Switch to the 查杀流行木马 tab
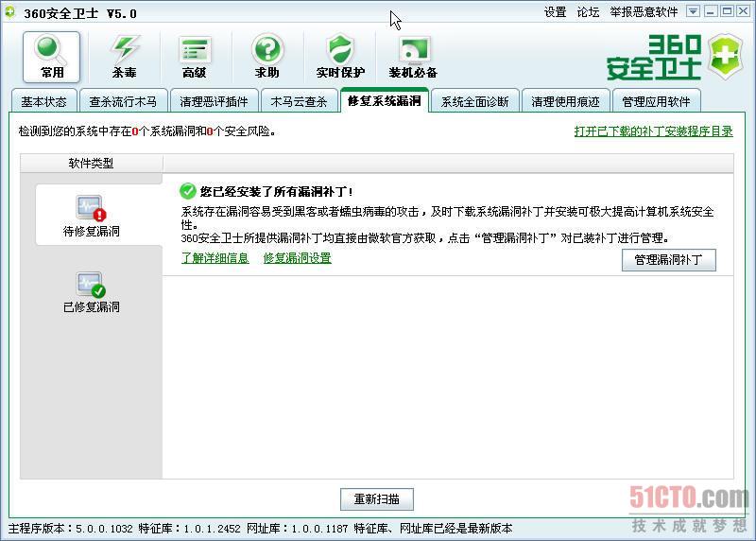 pyautogui.click(x=123, y=101)
